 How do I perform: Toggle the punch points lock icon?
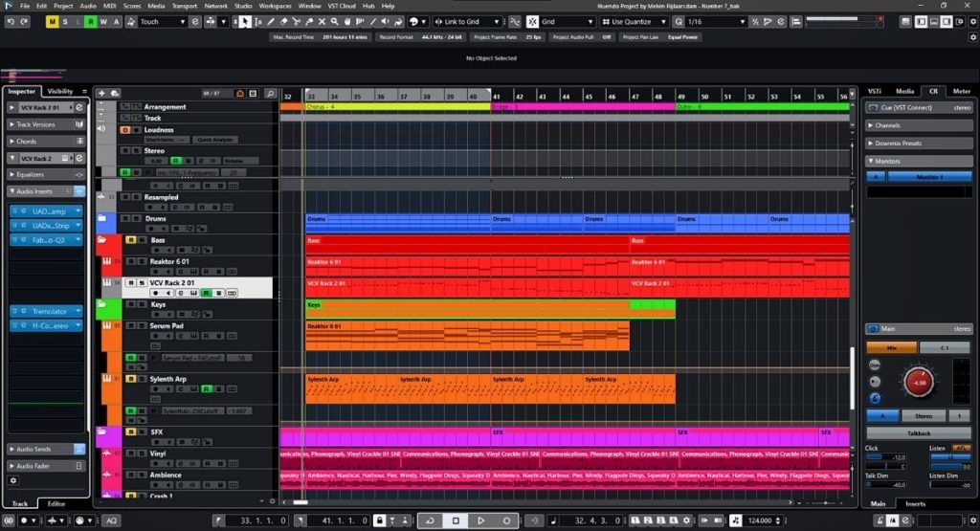379,520
